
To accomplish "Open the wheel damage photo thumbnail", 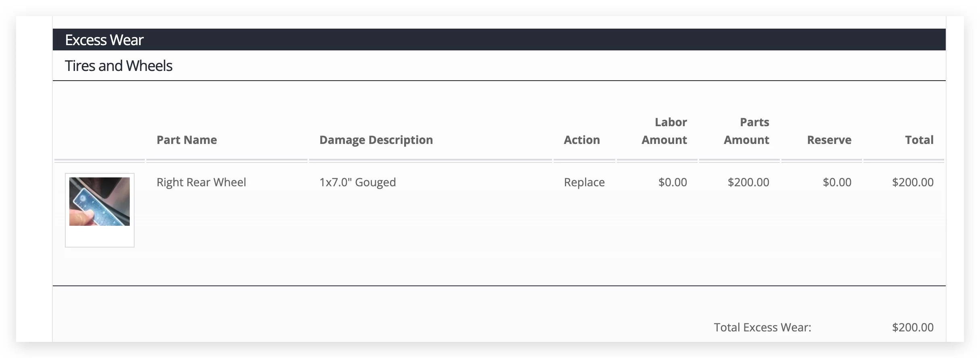I will [x=100, y=202].
